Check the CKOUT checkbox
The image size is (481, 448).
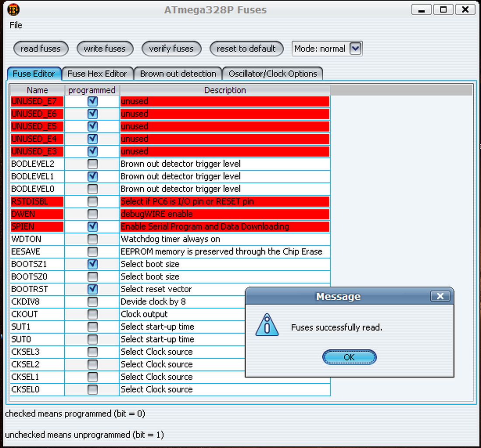[x=92, y=314]
